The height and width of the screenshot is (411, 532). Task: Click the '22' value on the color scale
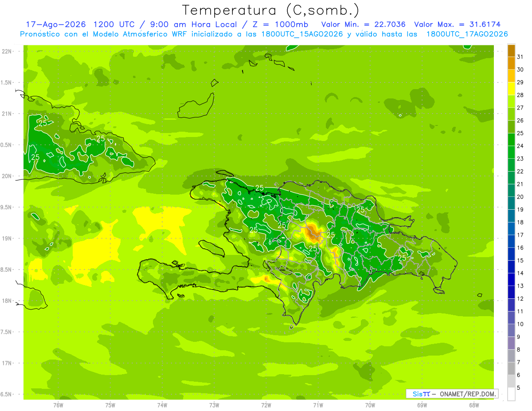[x=520, y=172]
